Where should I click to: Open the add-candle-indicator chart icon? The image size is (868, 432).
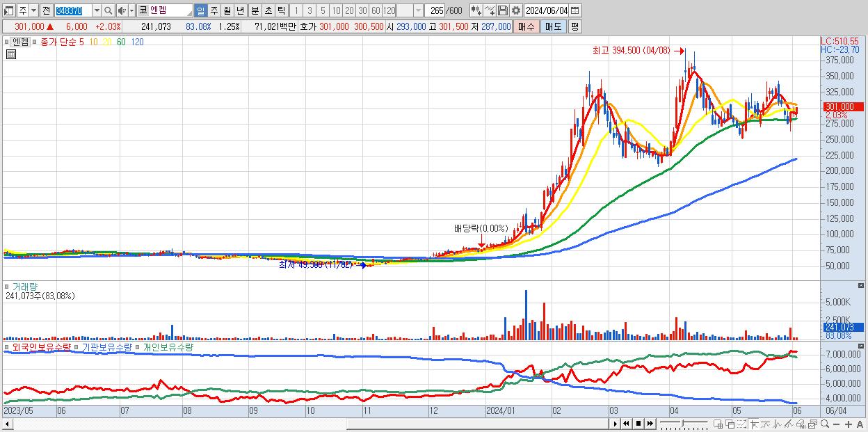pyautogui.click(x=476, y=10)
